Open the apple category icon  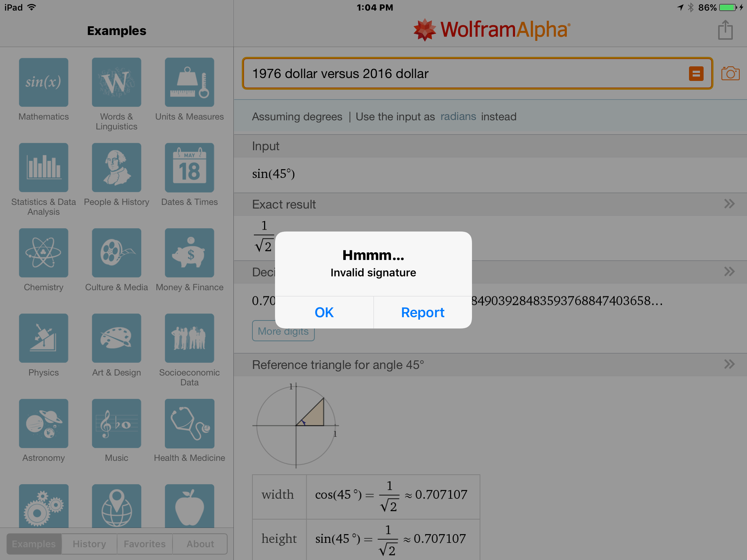point(189,506)
